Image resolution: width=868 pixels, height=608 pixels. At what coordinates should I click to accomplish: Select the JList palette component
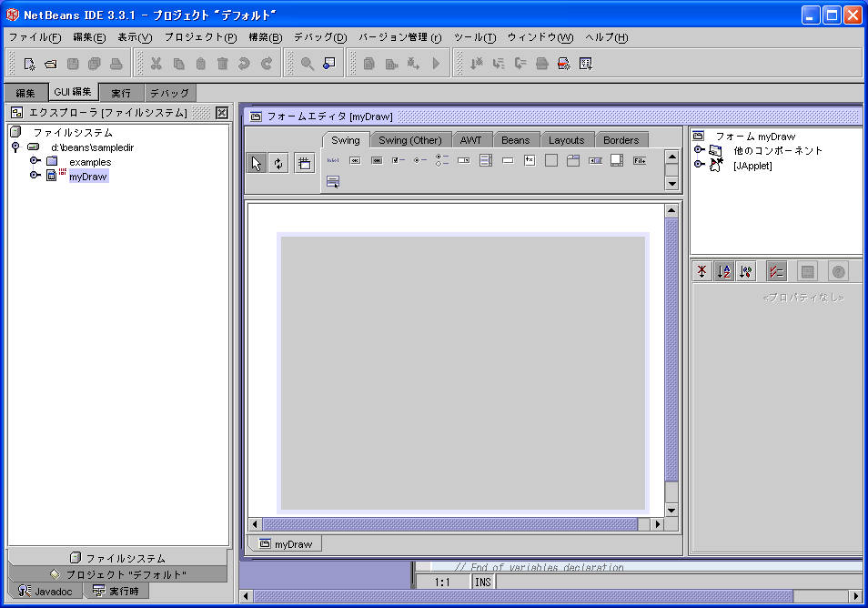coord(486,160)
